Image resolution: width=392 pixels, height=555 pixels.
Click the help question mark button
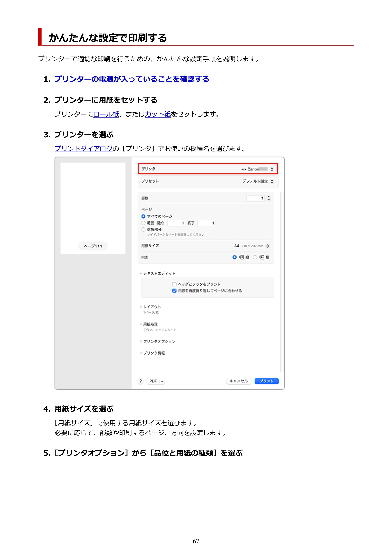coord(140,381)
